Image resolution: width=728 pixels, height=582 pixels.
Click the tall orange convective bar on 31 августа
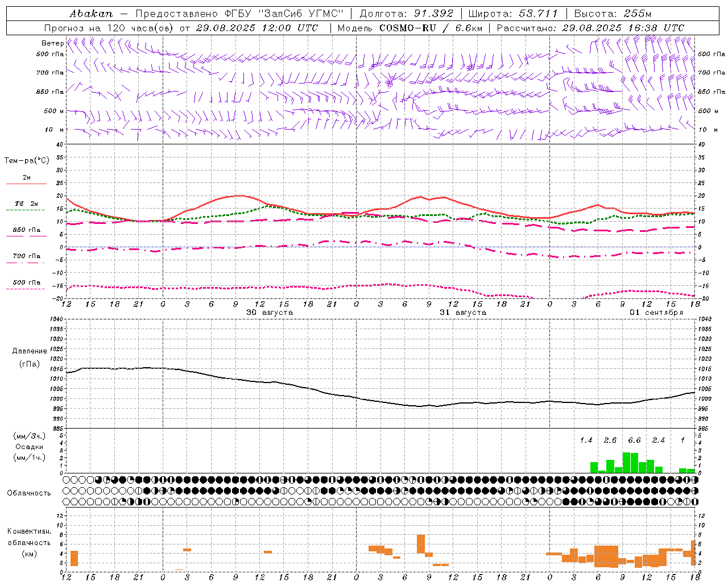pyautogui.click(x=421, y=544)
